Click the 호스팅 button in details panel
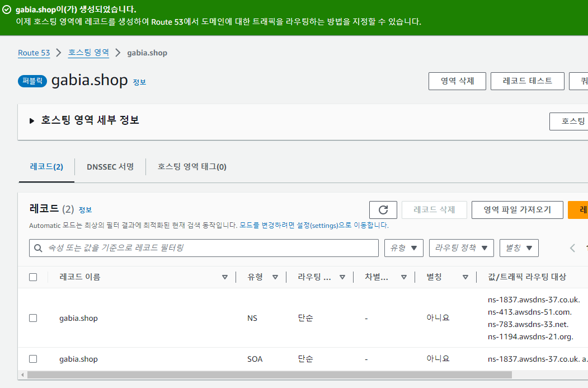 (568, 121)
